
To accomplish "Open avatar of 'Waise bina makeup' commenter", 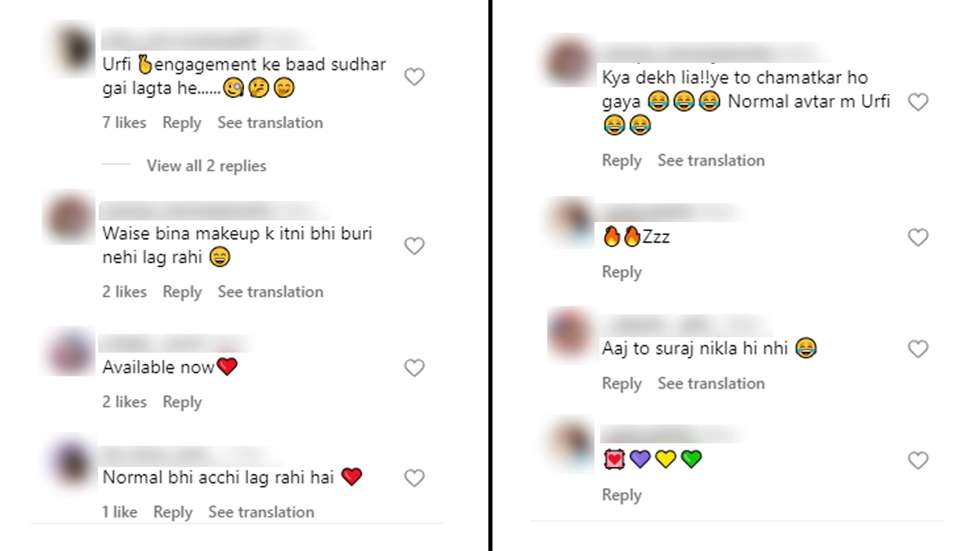I will (70, 216).
